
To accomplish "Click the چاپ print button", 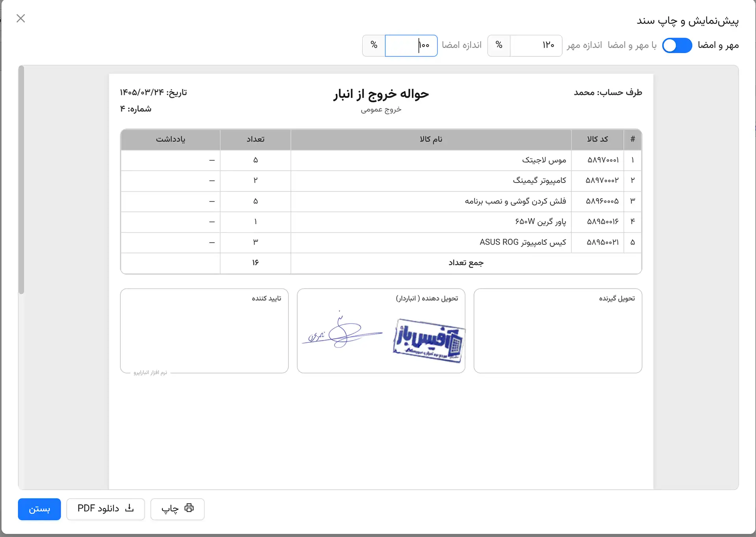I will click(177, 509).
